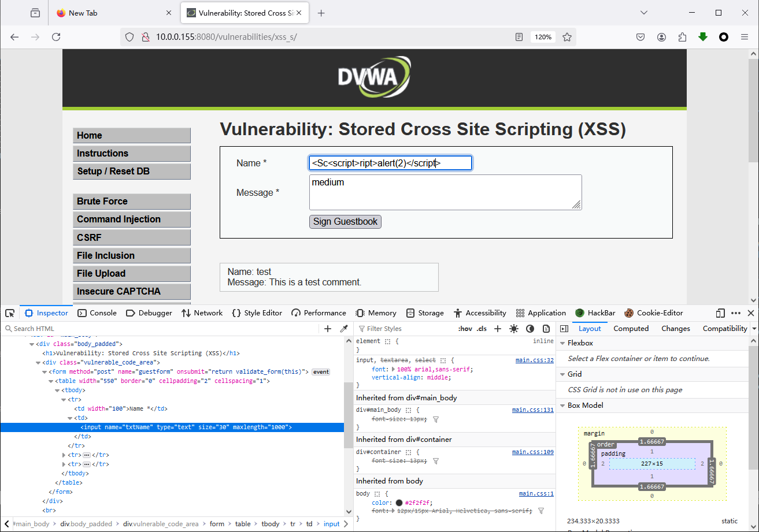Click the Sign Guestbook button
759x532 pixels.
click(x=345, y=221)
